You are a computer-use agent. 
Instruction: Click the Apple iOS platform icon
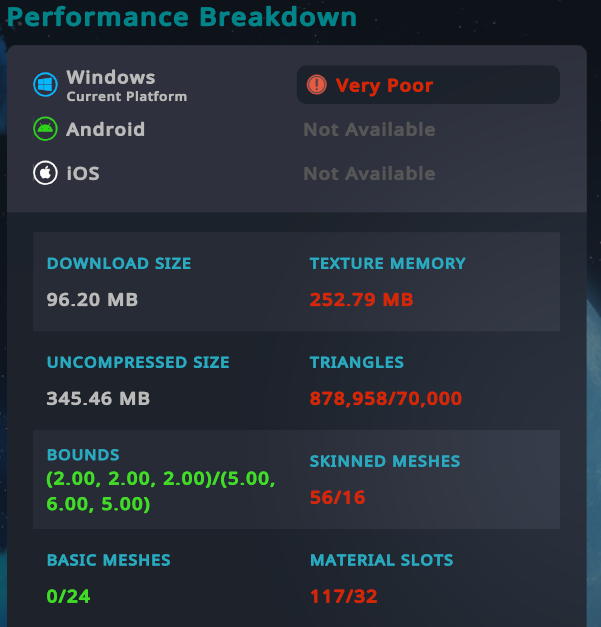point(45,173)
